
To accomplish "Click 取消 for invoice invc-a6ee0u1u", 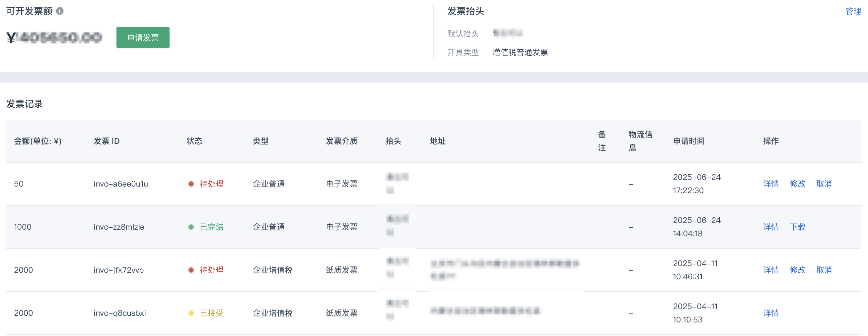I will (x=824, y=184).
